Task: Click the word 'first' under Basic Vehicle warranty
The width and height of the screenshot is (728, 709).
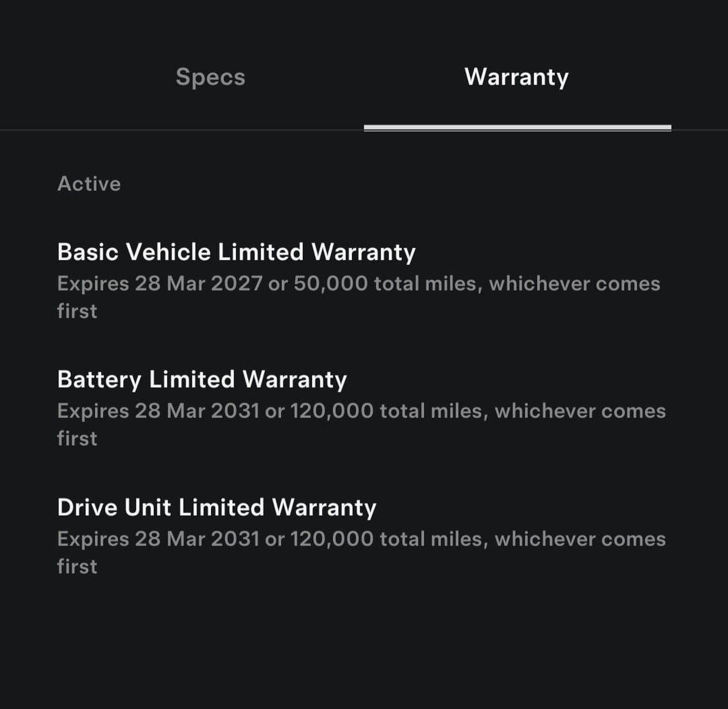Action: [77, 311]
